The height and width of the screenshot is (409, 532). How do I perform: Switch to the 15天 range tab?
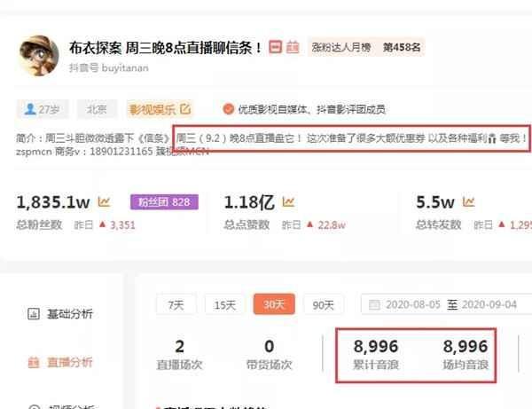tap(224, 305)
